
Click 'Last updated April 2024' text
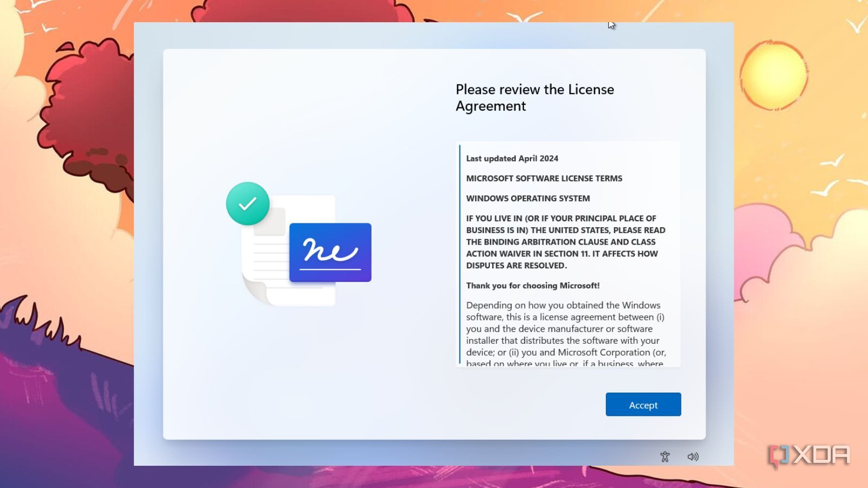[512, 158]
